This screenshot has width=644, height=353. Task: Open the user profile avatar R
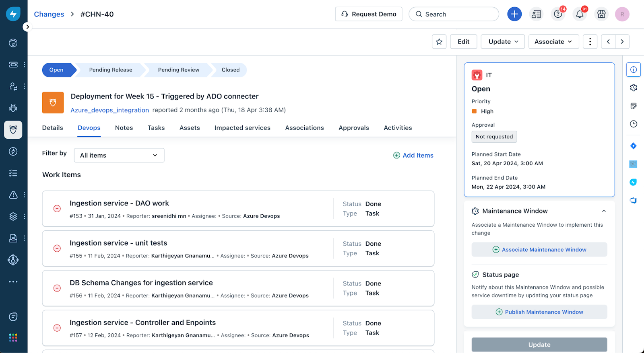[x=622, y=14]
